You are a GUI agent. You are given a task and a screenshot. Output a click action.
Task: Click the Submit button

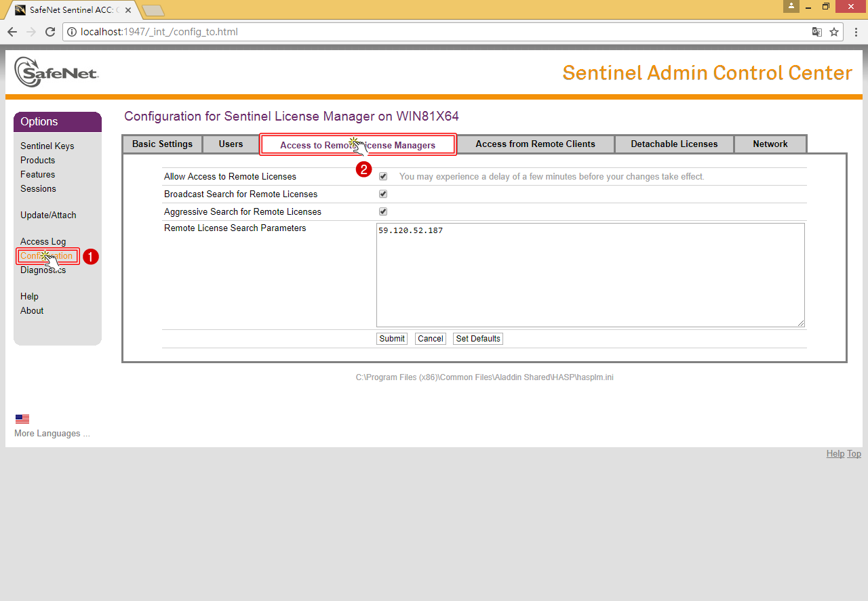click(392, 339)
